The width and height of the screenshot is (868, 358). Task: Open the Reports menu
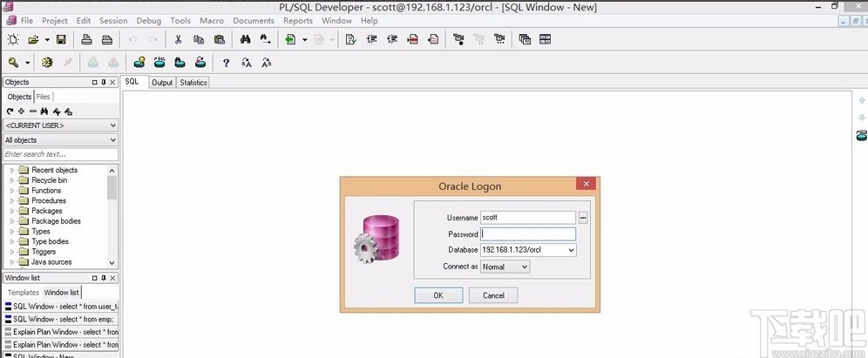(298, 21)
